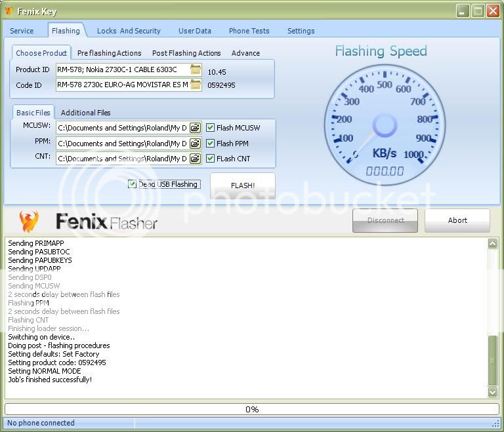Close the Fenix Key window

(493, 11)
